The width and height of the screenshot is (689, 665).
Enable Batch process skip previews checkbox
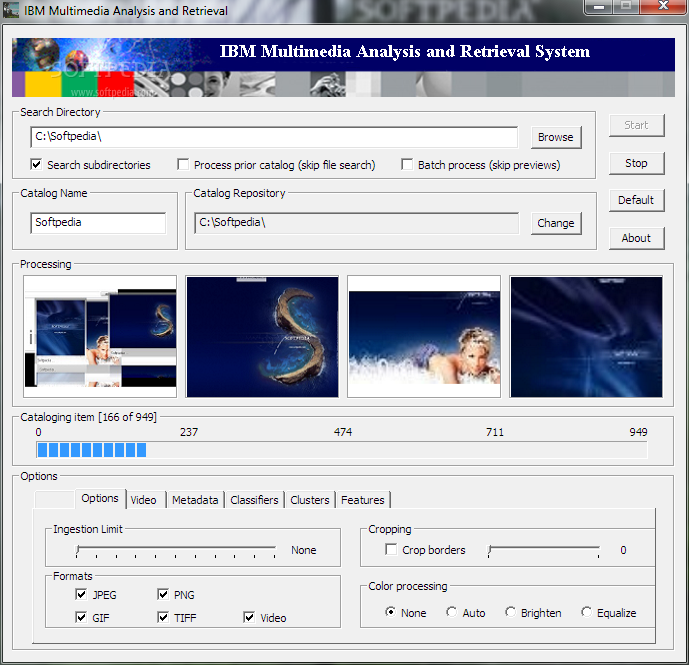click(x=407, y=164)
